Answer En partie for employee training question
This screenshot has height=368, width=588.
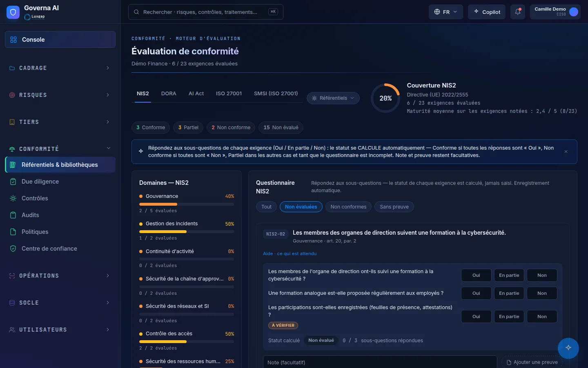509,293
